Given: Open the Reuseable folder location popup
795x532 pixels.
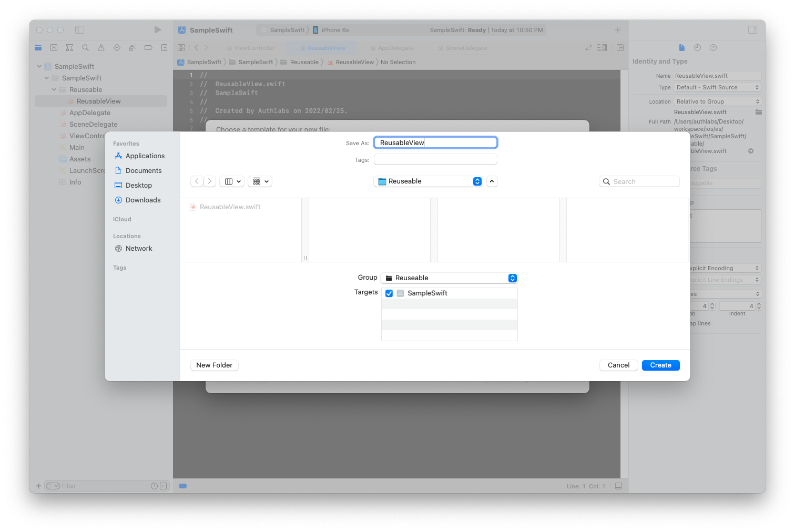Looking at the screenshot, I should pos(428,181).
